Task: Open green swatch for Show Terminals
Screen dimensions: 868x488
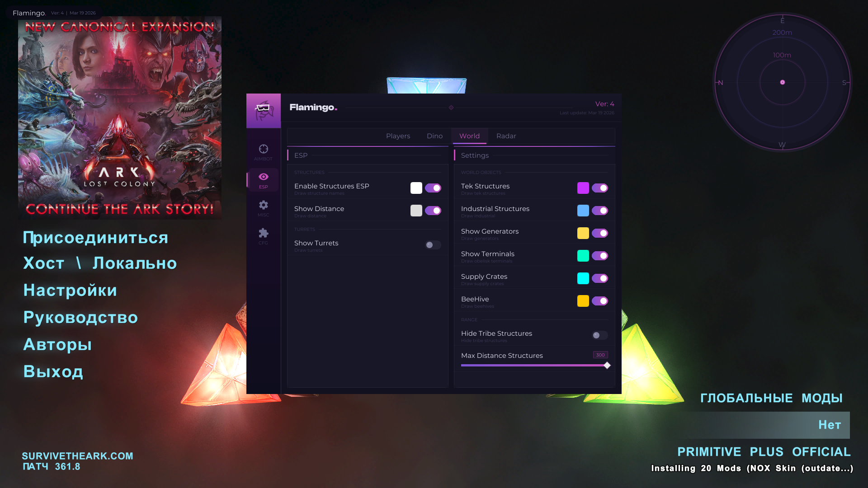Action: point(583,256)
